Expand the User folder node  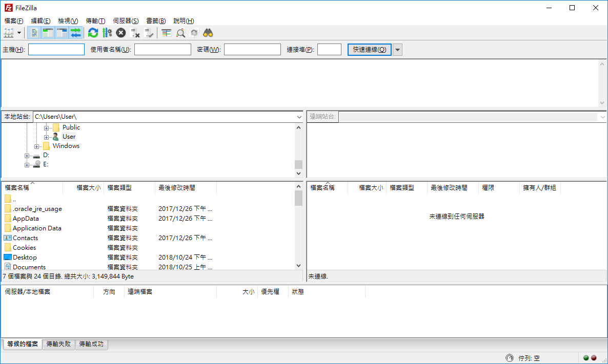pos(46,137)
